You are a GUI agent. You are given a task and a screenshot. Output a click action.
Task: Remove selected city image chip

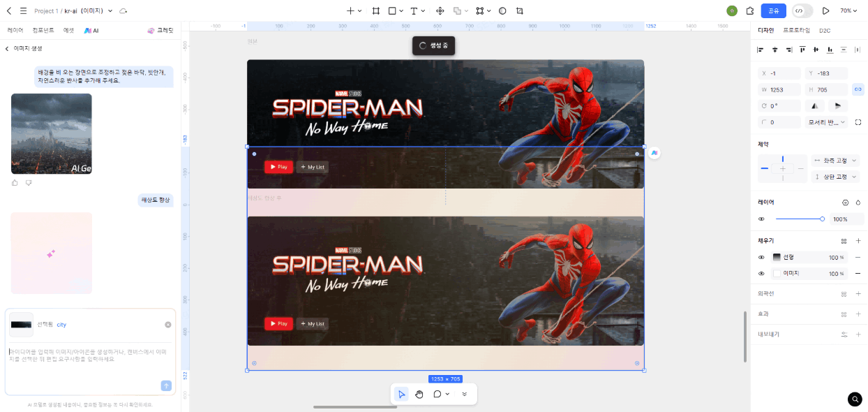(x=168, y=325)
